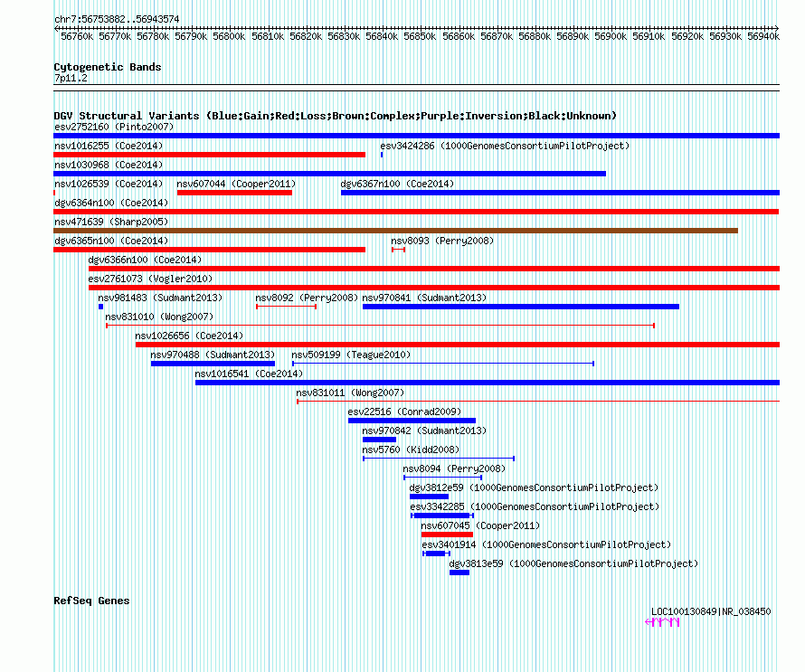Click the nsv970841 (Sudmant2013) label
This screenshot has height=672, width=805.
point(424,298)
